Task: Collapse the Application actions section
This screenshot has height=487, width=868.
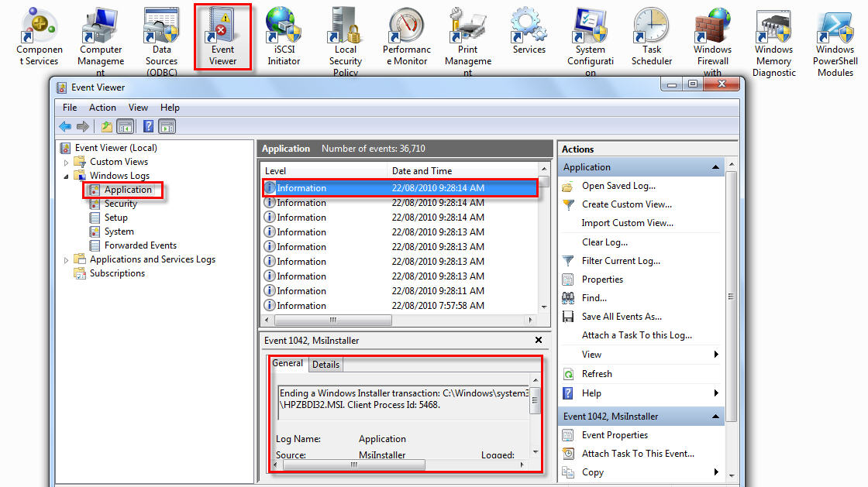Action: [715, 167]
